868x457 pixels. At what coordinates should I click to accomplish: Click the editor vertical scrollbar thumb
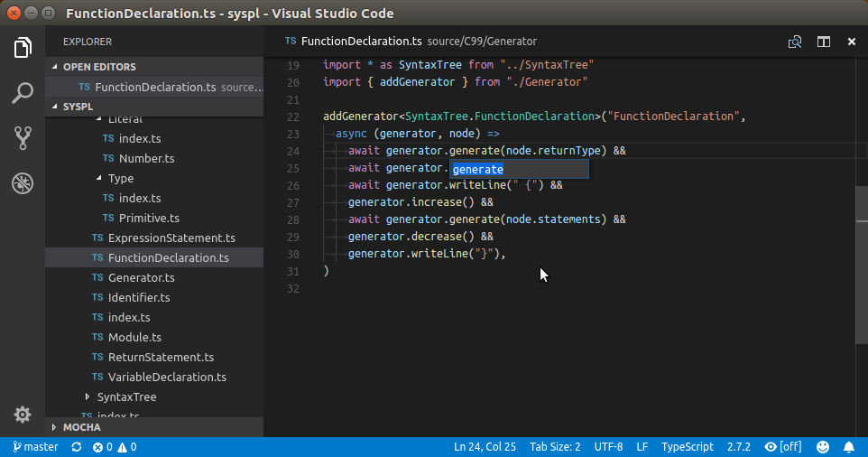862,266
